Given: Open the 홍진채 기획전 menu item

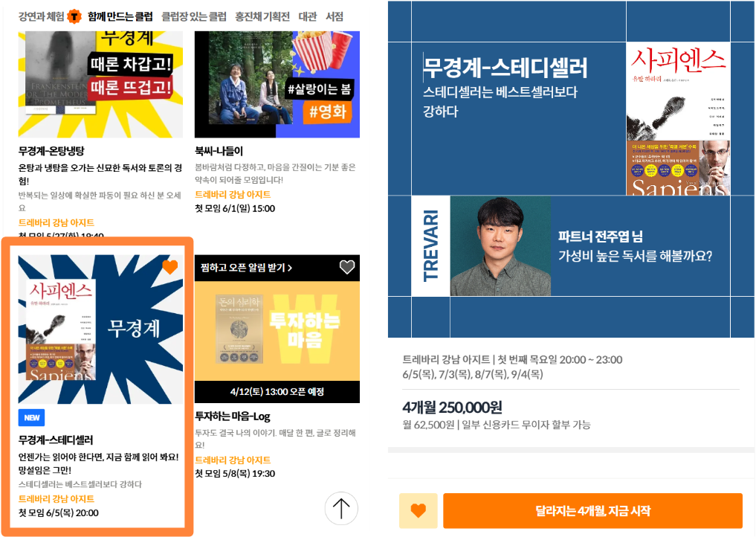Looking at the screenshot, I should click(262, 16).
